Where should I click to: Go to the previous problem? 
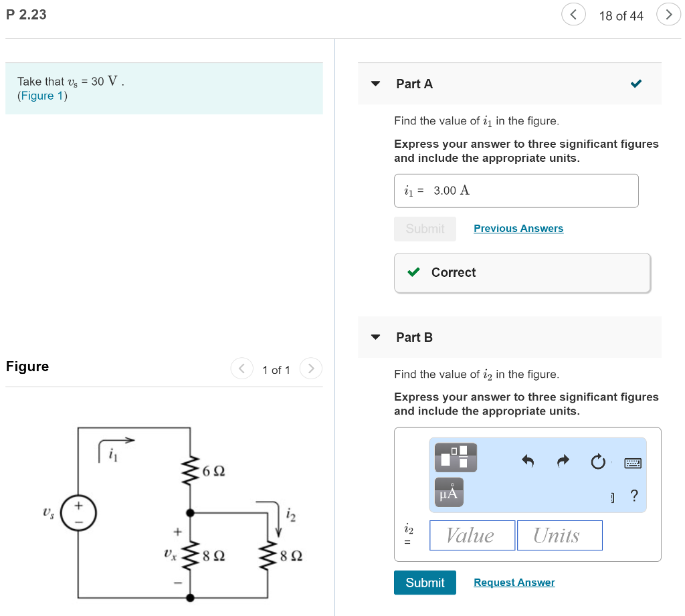point(573,14)
